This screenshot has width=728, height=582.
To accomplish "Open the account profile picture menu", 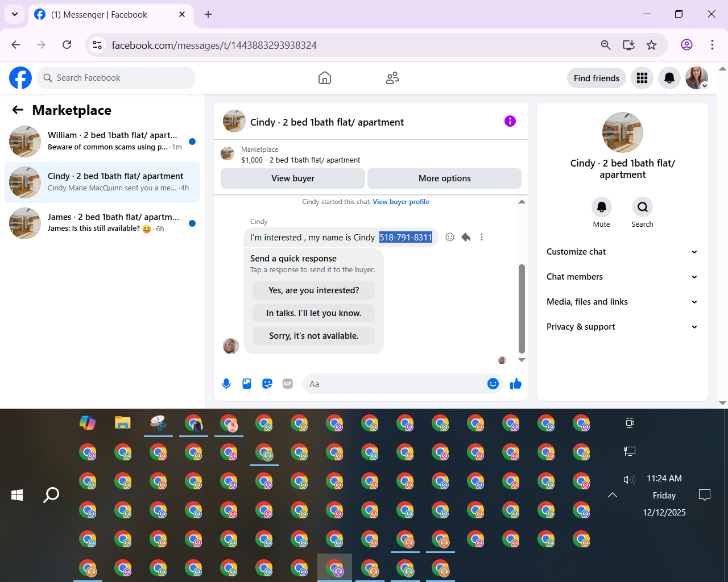I will point(697,78).
